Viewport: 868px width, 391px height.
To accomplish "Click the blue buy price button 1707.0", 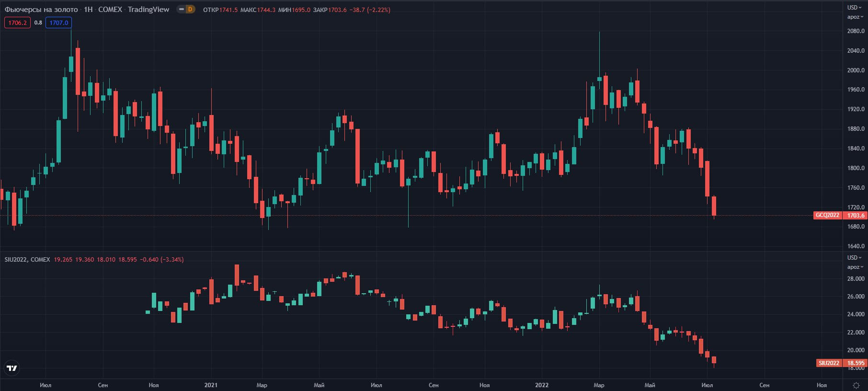I will point(59,23).
